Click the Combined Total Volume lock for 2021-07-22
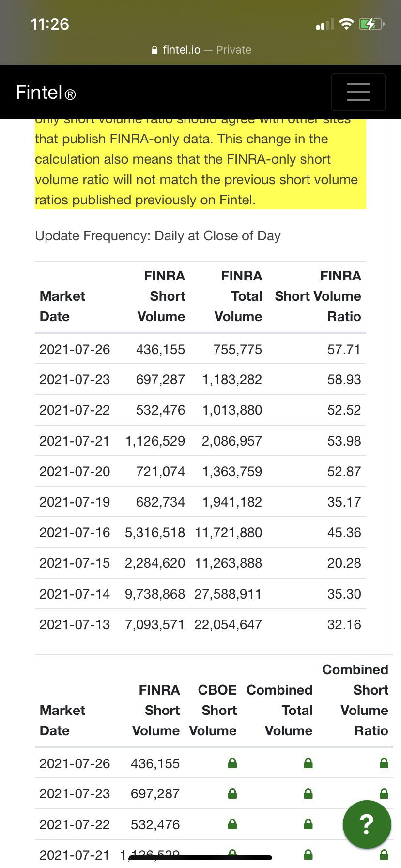The image size is (401, 868). [x=308, y=824]
